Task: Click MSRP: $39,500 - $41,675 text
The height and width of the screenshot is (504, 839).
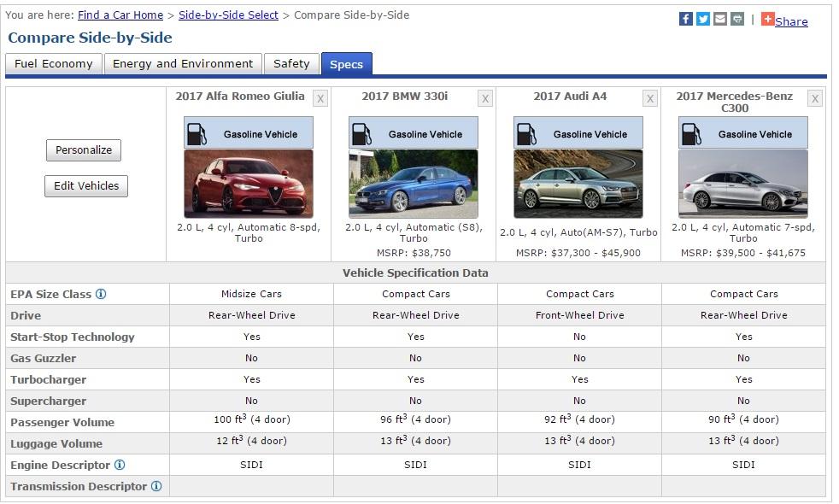Action: (x=742, y=253)
